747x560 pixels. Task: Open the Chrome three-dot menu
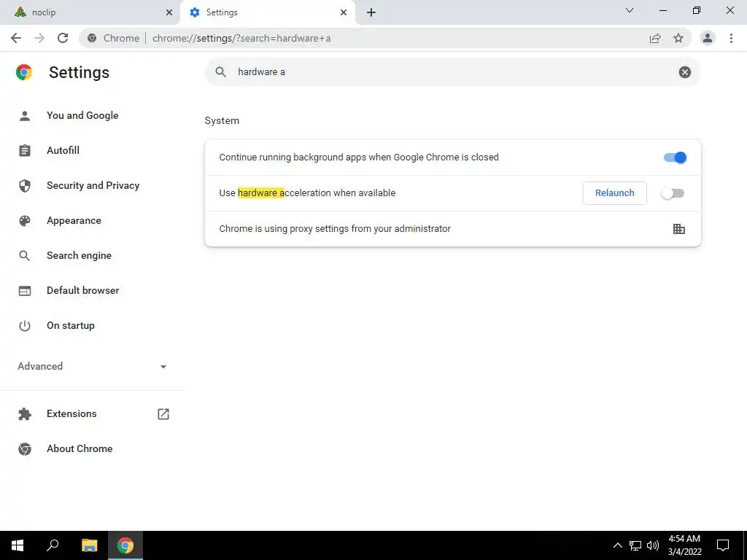coord(731,38)
